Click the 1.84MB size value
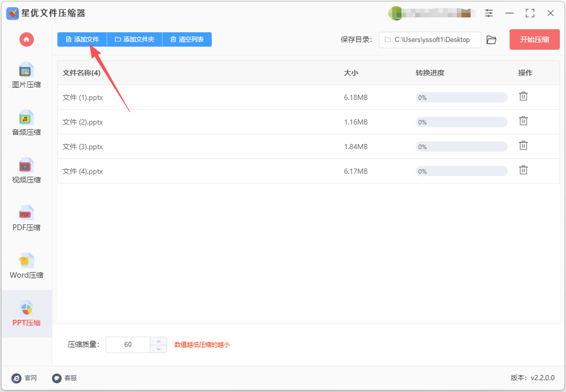 (x=356, y=147)
